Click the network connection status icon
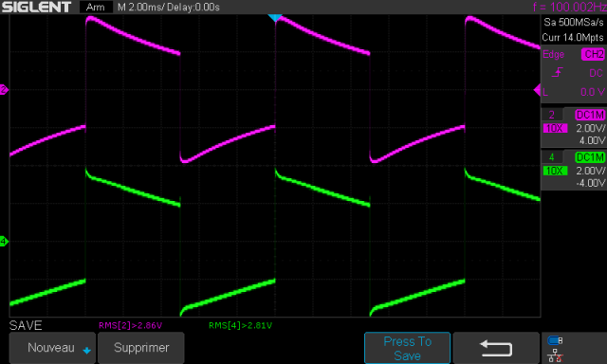The height and width of the screenshot is (364, 607). 555,355
